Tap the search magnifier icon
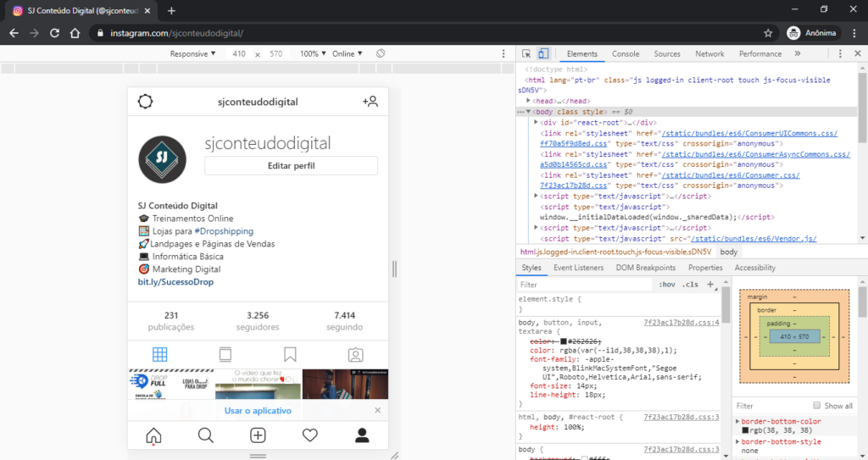 point(205,435)
